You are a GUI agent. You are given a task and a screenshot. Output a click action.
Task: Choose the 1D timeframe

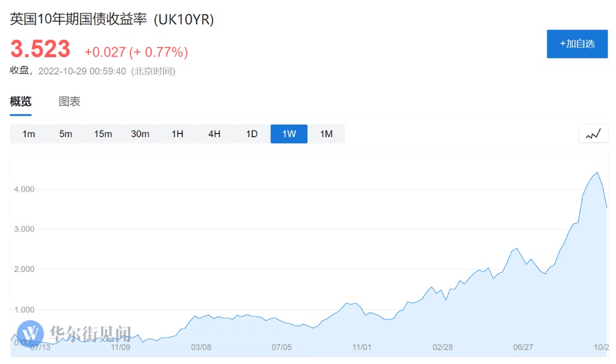(x=252, y=134)
